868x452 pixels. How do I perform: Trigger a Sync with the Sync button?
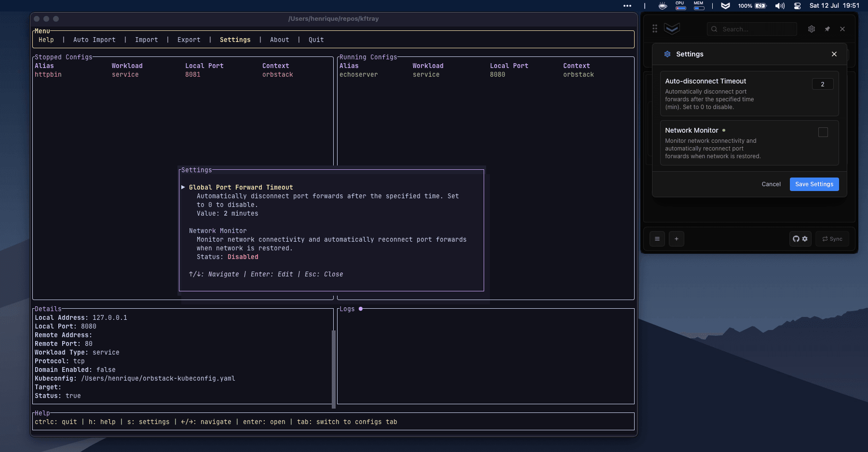pos(832,239)
